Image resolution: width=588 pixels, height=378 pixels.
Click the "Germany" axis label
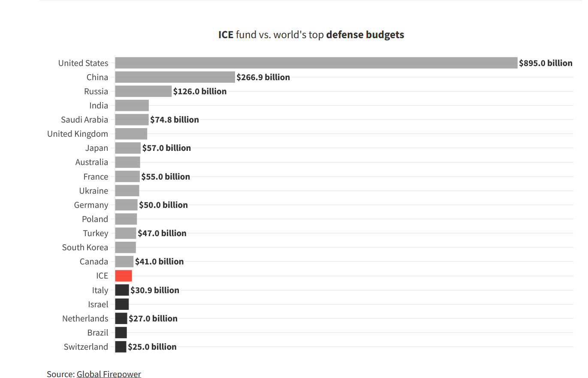click(x=91, y=205)
